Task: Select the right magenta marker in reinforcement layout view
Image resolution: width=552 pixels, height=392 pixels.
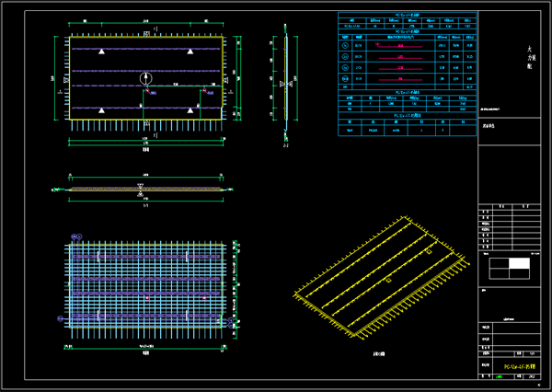Action: click(x=204, y=298)
